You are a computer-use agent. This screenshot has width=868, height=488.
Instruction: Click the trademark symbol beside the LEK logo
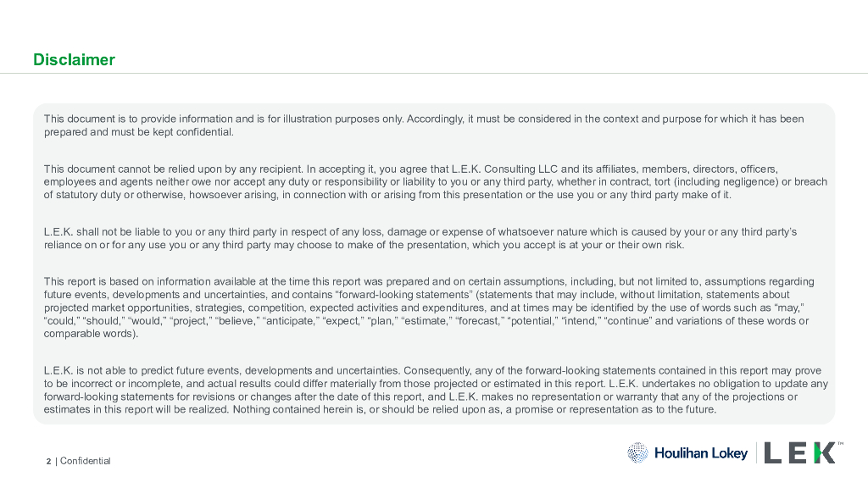[840, 444]
